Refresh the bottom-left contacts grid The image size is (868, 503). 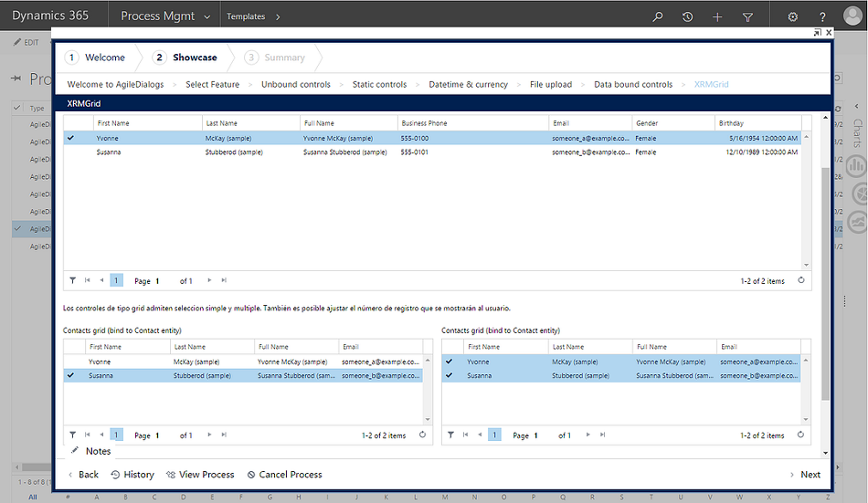422,435
